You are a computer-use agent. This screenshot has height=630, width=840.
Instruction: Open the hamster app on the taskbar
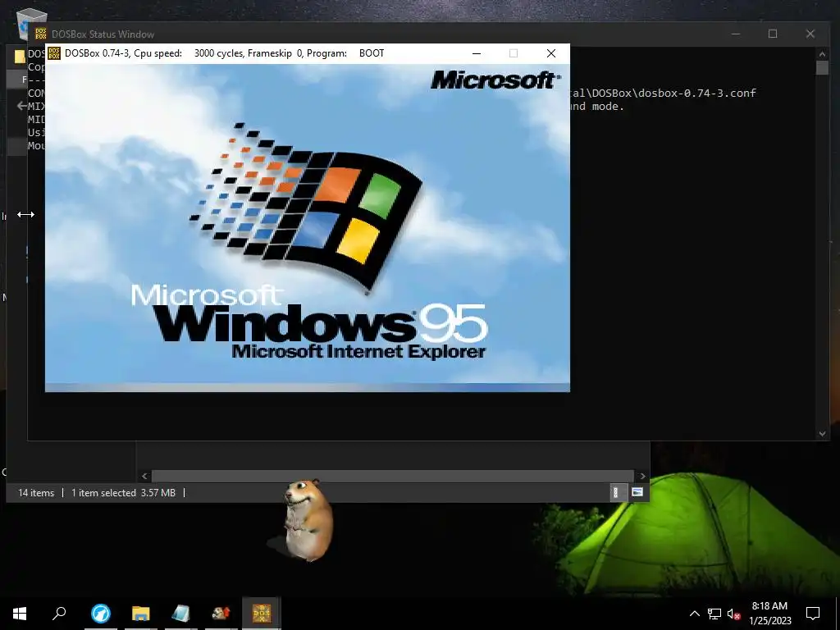[221, 614]
